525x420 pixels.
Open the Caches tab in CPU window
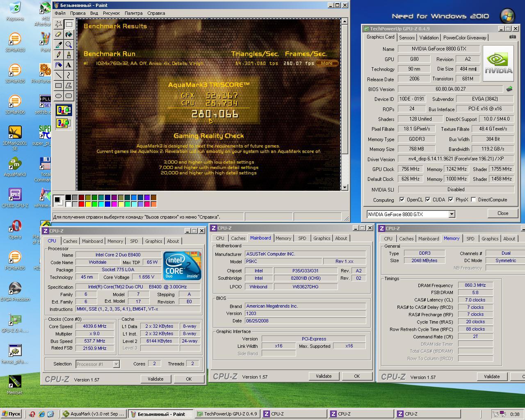[70, 241]
